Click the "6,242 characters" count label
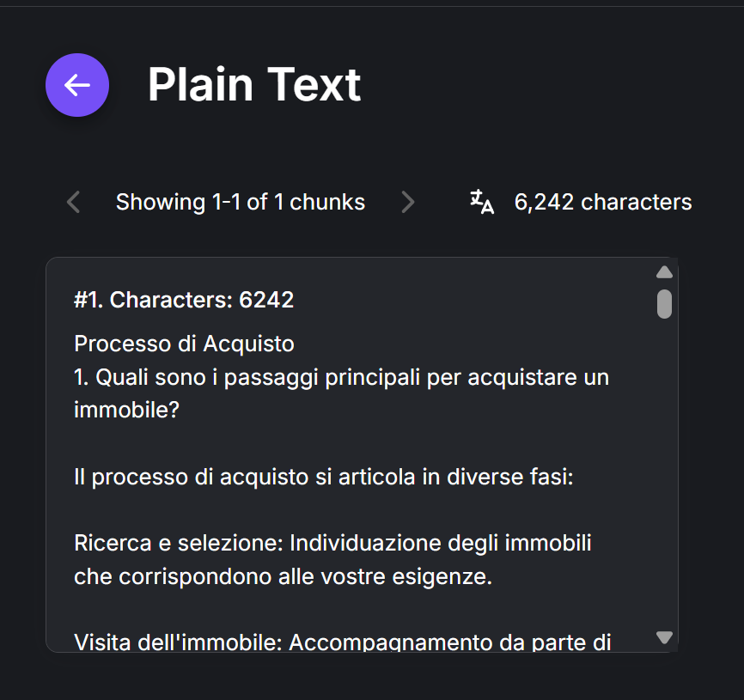Screen dimensions: 744x700 pyautogui.click(x=602, y=203)
